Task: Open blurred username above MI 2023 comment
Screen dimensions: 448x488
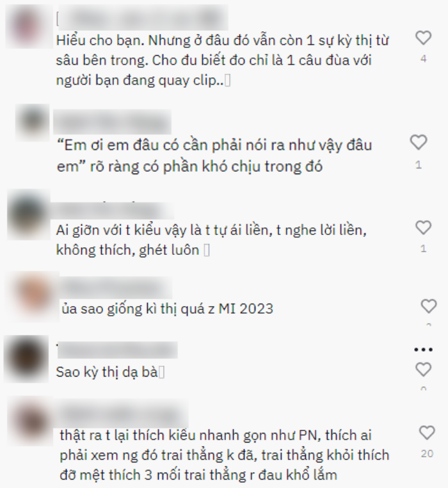Action: 116,288
